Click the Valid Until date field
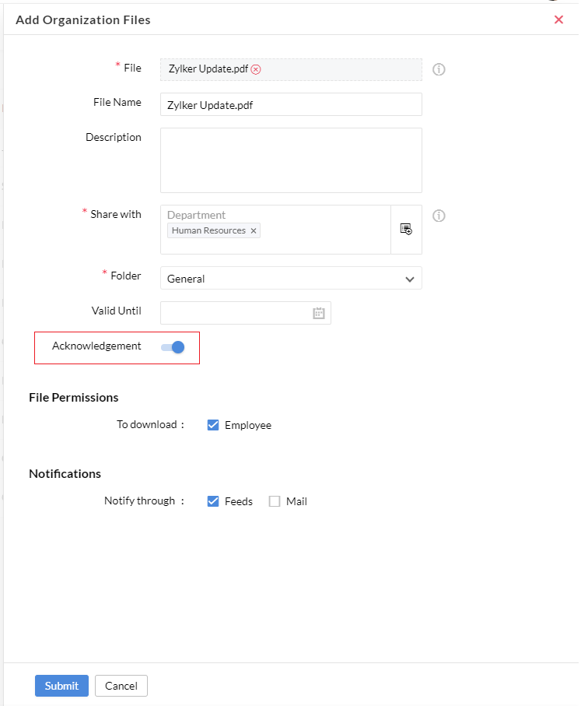588x706 pixels. pos(246,313)
